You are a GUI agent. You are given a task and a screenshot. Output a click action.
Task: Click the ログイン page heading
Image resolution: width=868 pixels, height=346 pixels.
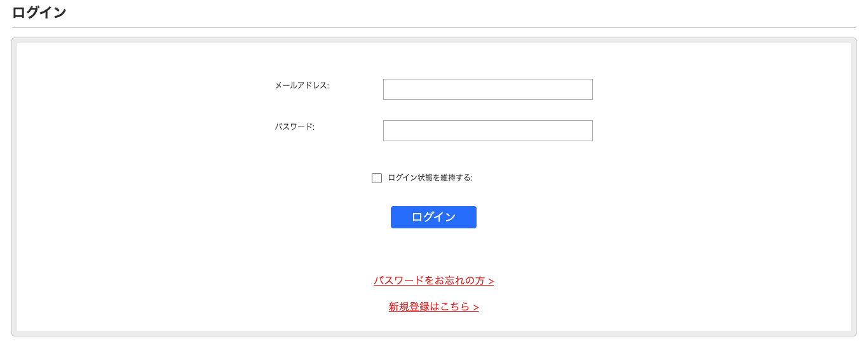[39, 12]
